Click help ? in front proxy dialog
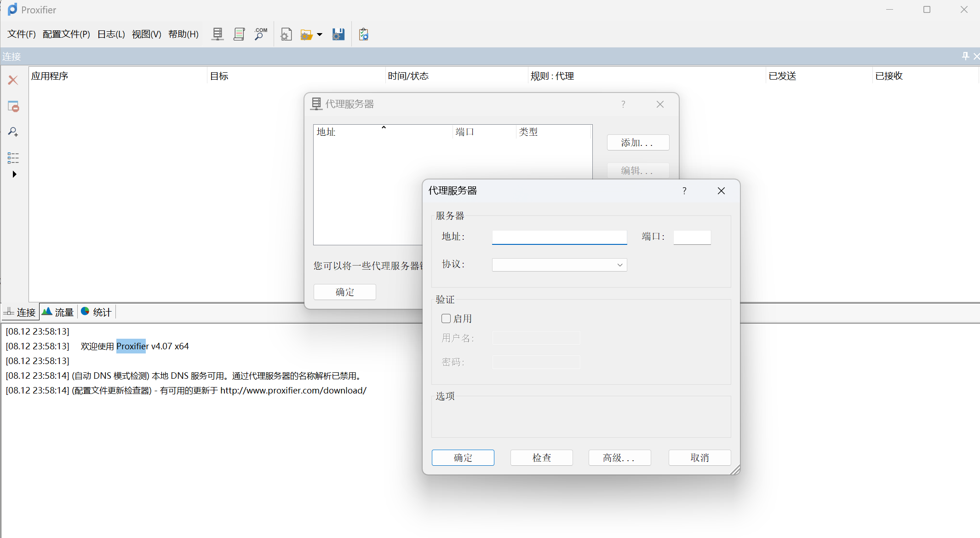980x538 pixels. 684,191
